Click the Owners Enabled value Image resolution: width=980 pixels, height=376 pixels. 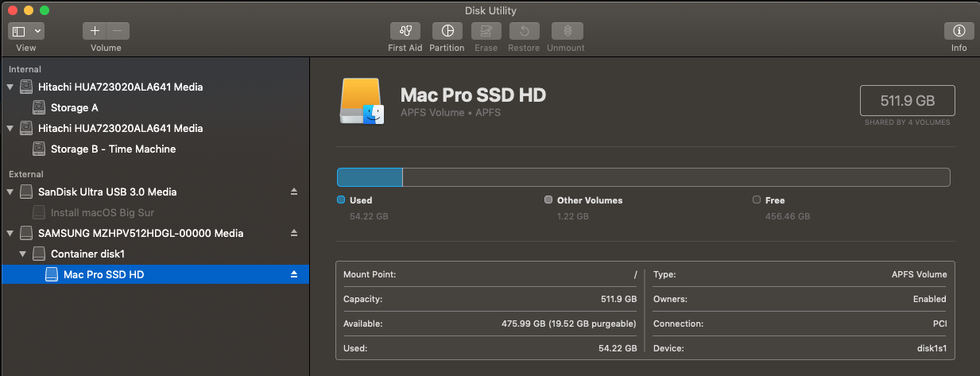929,300
